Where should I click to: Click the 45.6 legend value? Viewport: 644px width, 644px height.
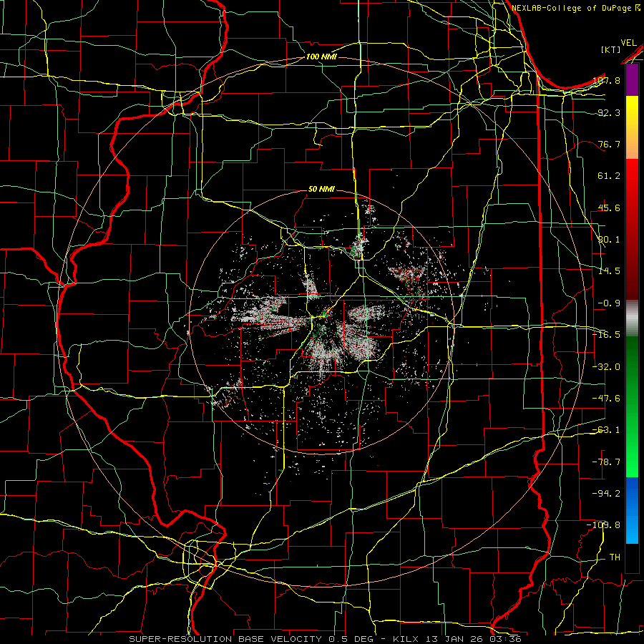[x=610, y=208]
